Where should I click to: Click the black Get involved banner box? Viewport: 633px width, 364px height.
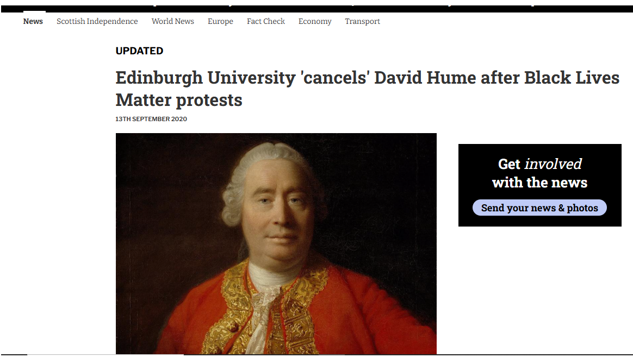click(x=540, y=185)
